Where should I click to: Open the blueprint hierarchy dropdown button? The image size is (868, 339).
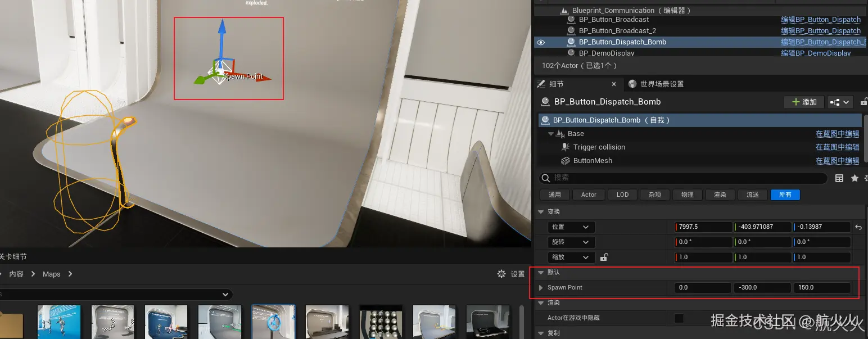(x=841, y=102)
